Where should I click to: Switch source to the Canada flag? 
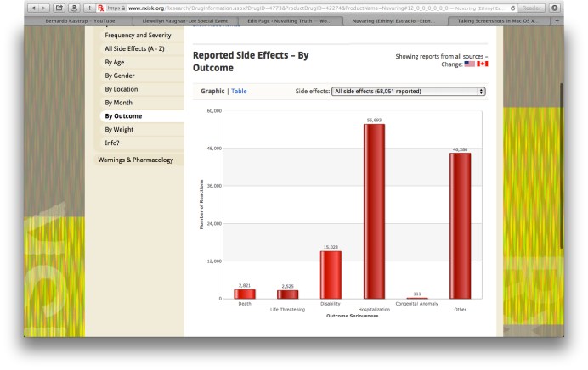point(483,64)
